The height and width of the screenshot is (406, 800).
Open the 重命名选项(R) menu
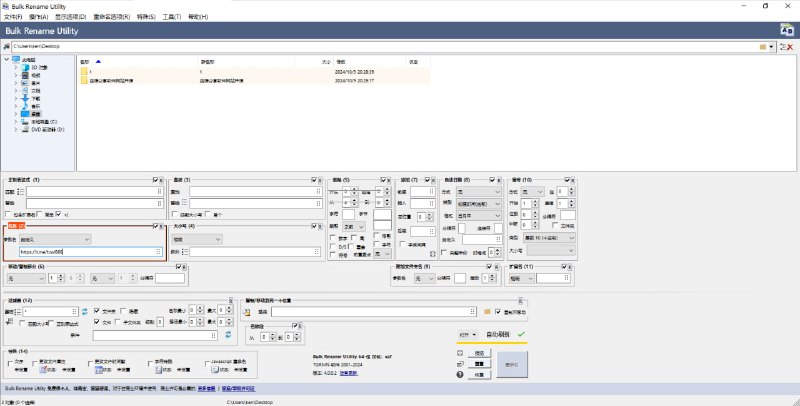pos(111,17)
